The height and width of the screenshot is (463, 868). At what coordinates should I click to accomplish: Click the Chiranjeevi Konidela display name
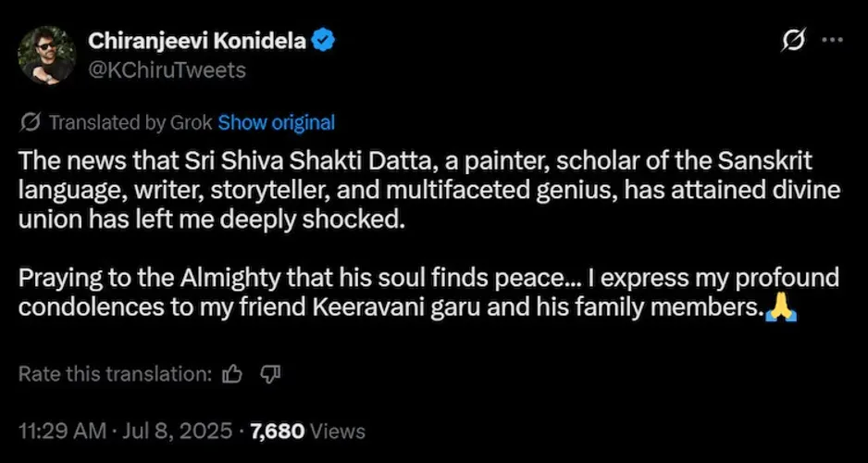(x=196, y=41)
